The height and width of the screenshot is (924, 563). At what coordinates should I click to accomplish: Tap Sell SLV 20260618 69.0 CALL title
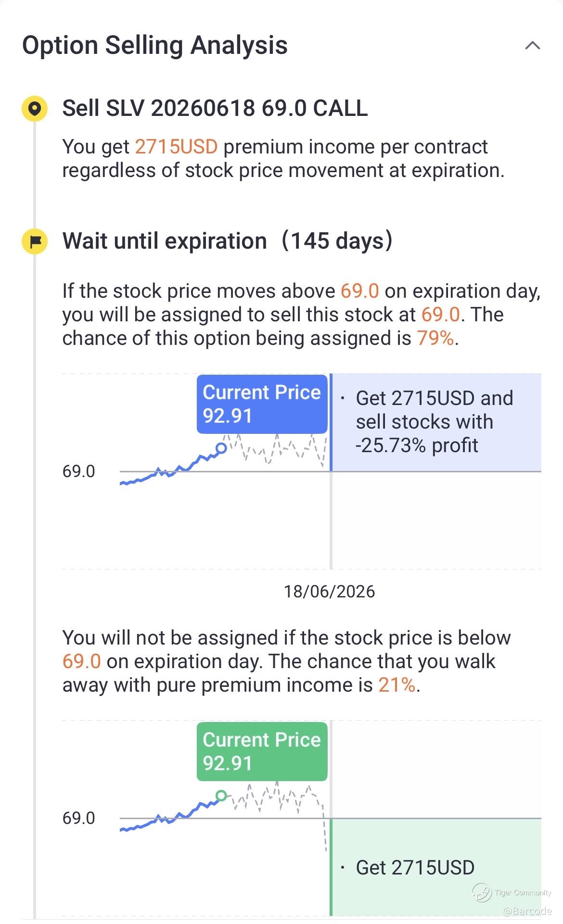(x=215, y=108)
